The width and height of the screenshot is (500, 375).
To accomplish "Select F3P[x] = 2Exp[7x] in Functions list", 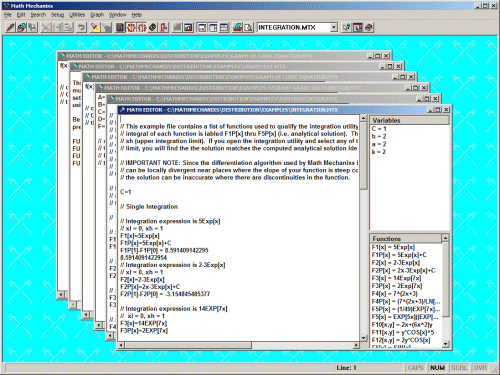I will coord(397,286).
